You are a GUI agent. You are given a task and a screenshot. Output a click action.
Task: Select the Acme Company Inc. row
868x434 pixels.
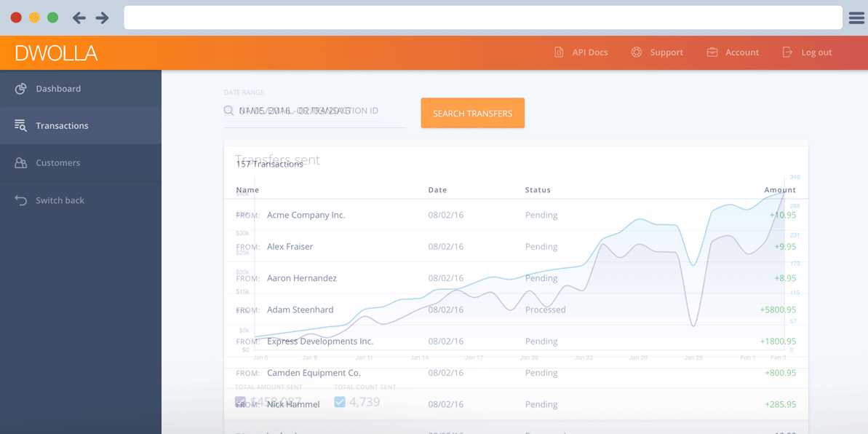[x=516, y=215]
